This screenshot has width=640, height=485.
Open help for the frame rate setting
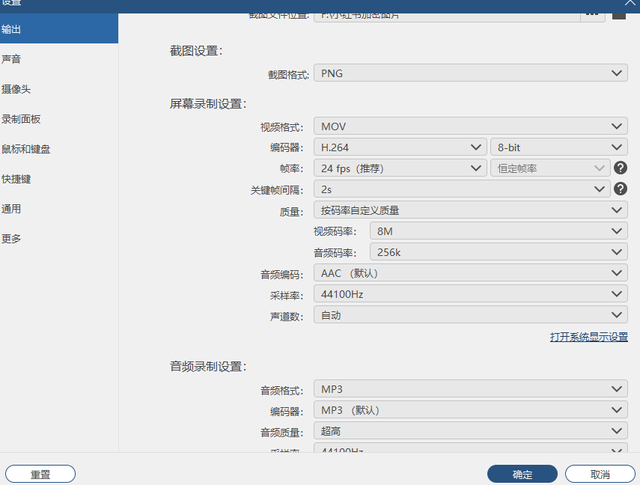pos(620,168)
